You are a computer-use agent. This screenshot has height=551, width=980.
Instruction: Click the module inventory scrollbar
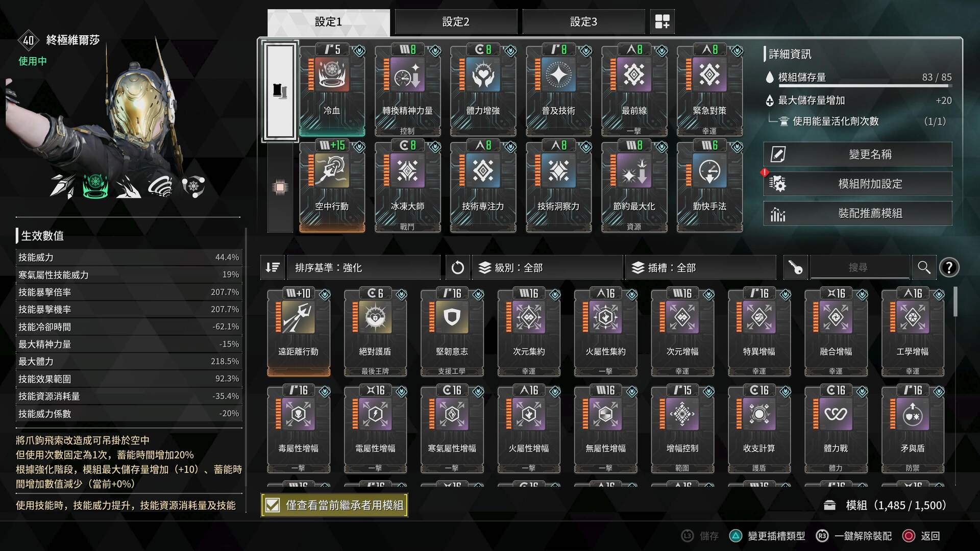click(955, 301)
